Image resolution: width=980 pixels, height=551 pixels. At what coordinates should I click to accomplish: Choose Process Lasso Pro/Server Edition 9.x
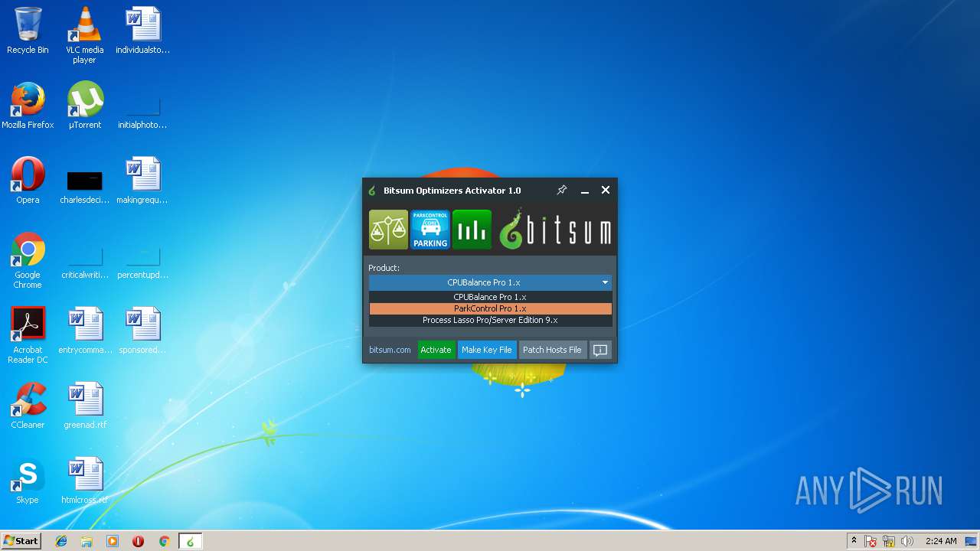point(490,320)
